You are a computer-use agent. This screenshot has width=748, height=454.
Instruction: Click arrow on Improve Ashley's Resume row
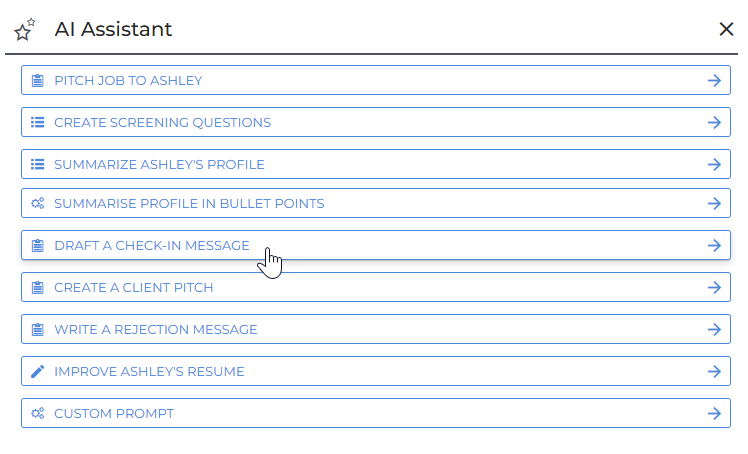click(x=714, y=372)
